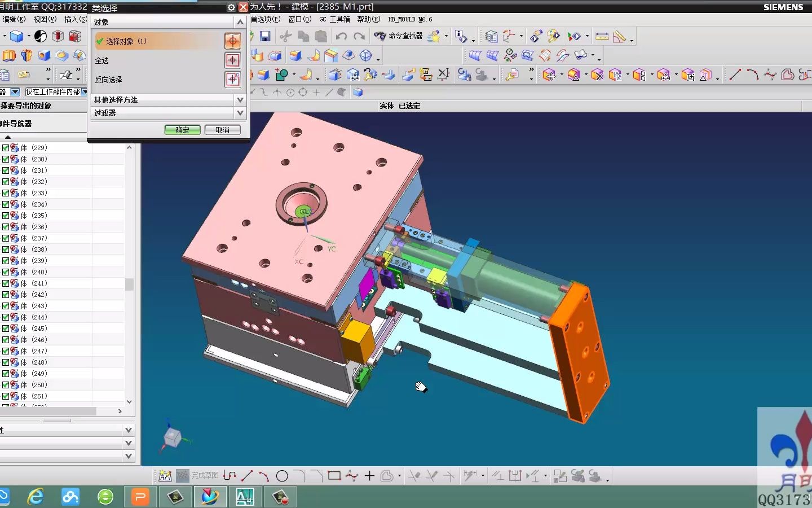This screenshot has height=508, width=812.
Task: Open the 命令查找器 command finder
Action: click(x=398, y=36)
